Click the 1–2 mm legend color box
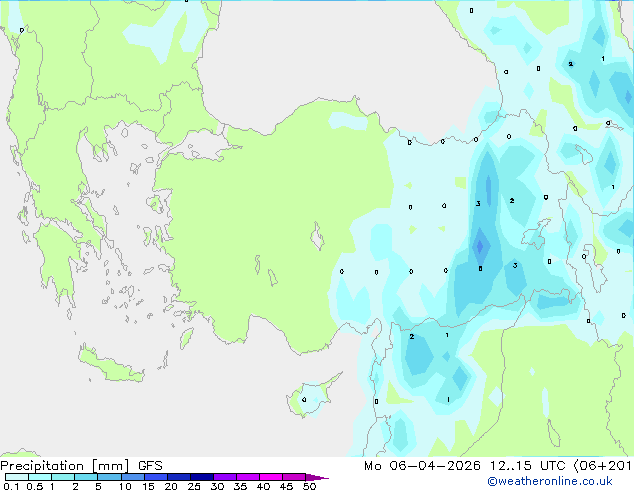This screenshot has height=490, width=634. (x=63, y=477)
